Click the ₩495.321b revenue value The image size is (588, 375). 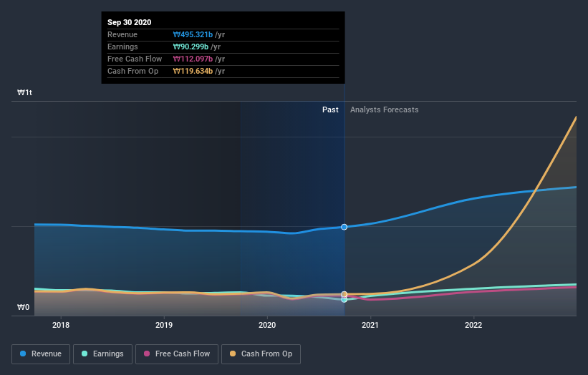pos(193,34)
